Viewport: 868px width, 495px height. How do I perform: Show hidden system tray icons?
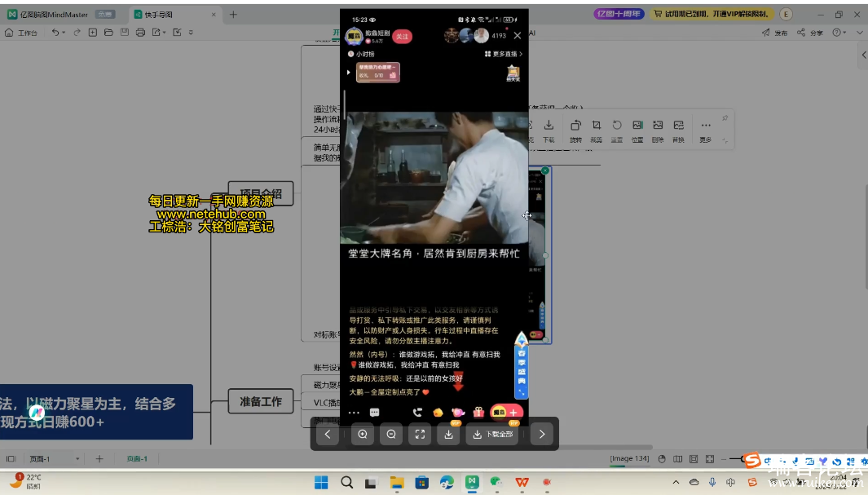676,482
